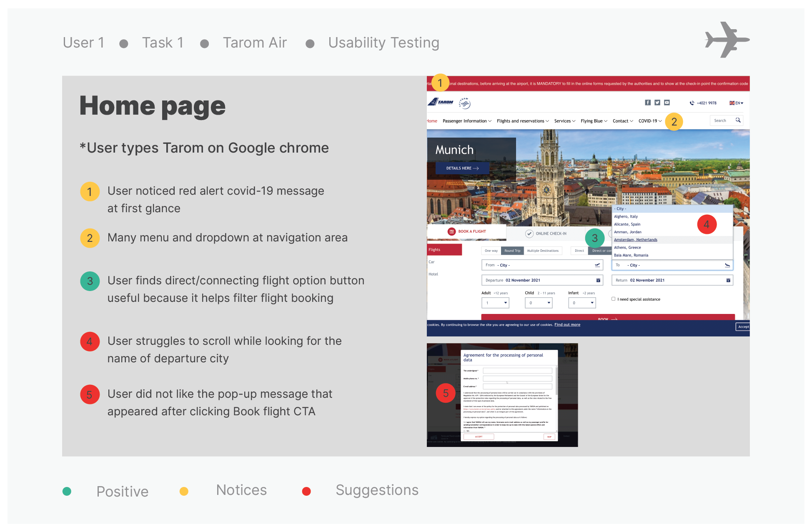Click the Departure date field

coord(542,280)
